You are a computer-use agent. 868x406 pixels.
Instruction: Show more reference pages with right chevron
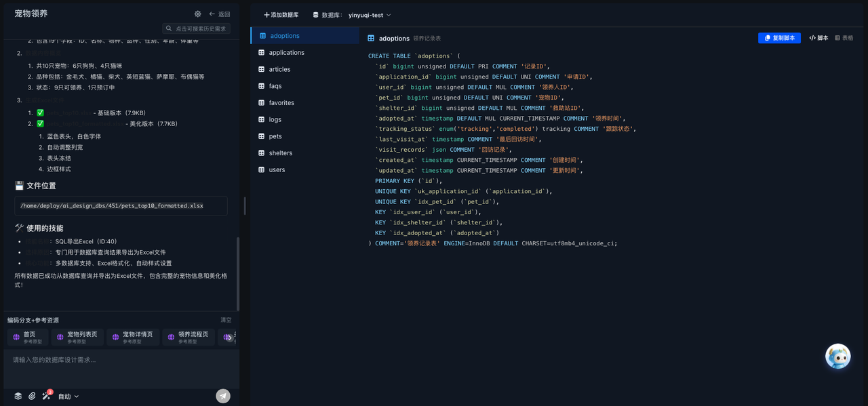tap(230, 338)
